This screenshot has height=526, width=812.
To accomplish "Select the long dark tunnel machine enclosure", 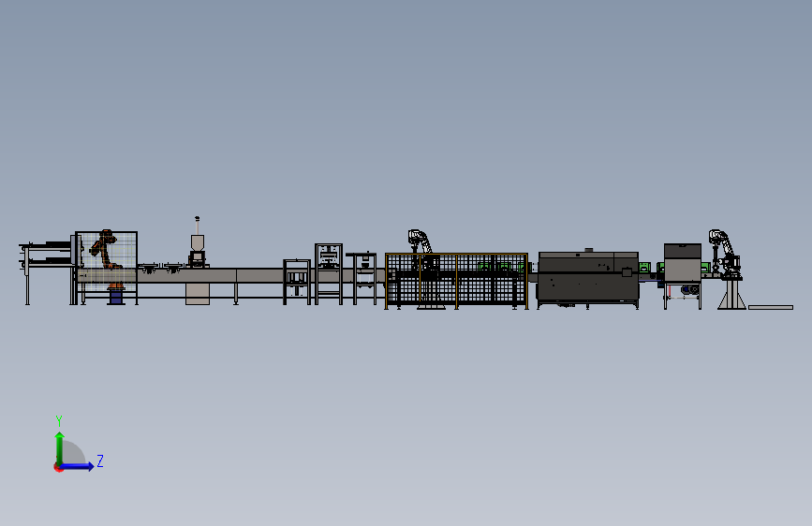I will [x=588, y=277].
